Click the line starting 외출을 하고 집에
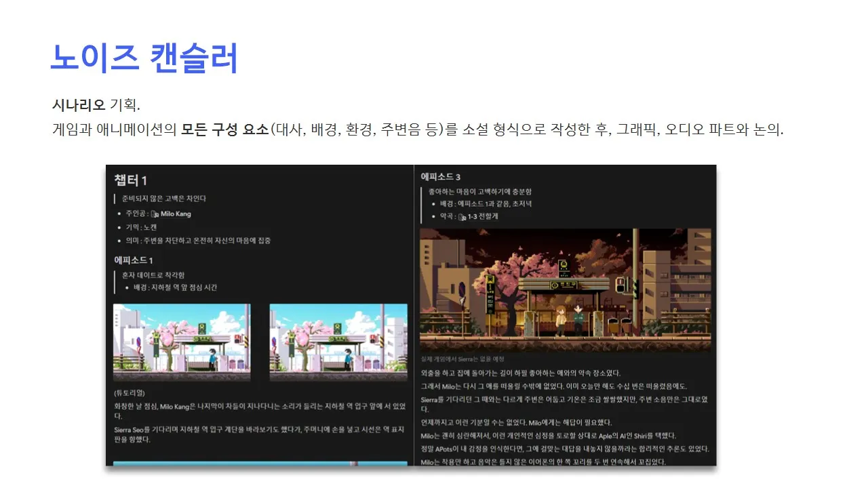 (x=521, y=373)
